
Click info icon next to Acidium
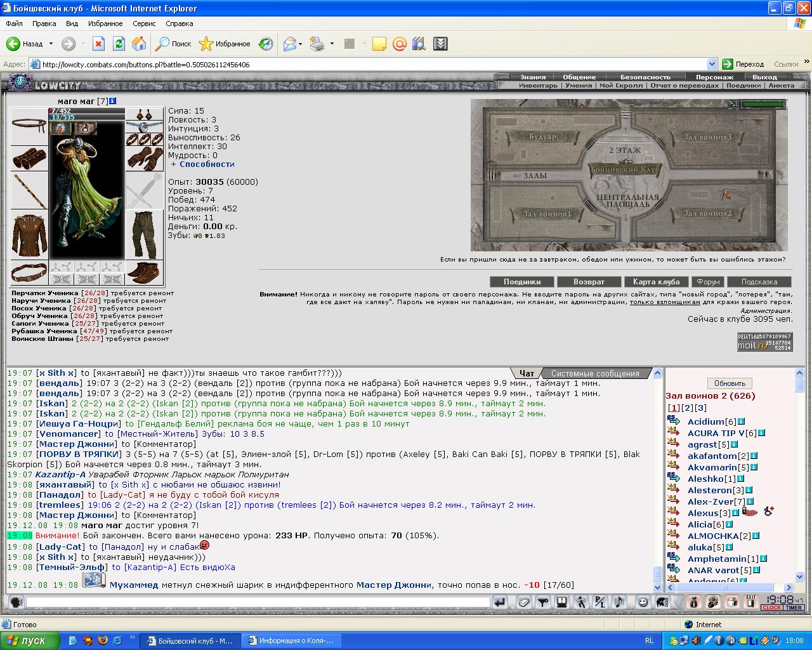[x=741, y=421]
